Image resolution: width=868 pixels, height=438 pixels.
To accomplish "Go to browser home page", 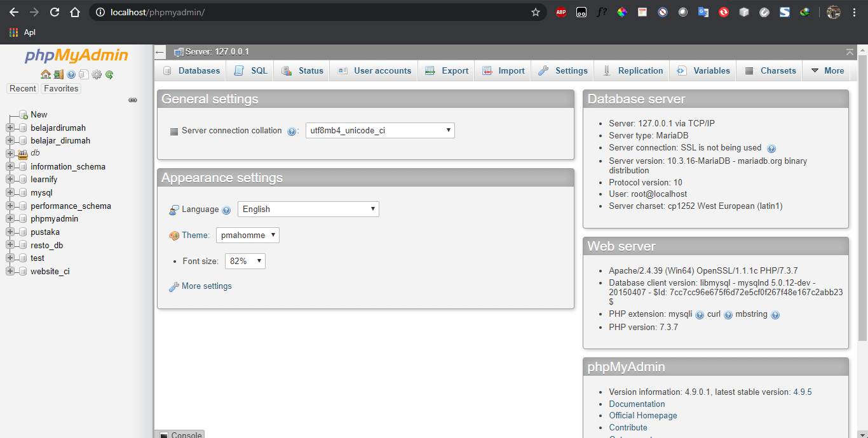I will 75,12.
